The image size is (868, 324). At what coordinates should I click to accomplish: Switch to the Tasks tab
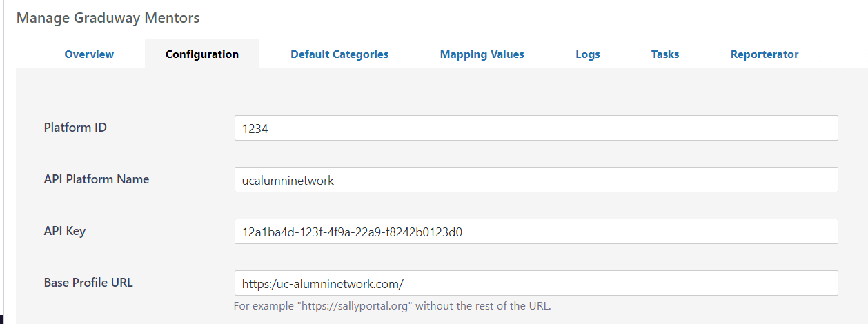coord(664,54)
